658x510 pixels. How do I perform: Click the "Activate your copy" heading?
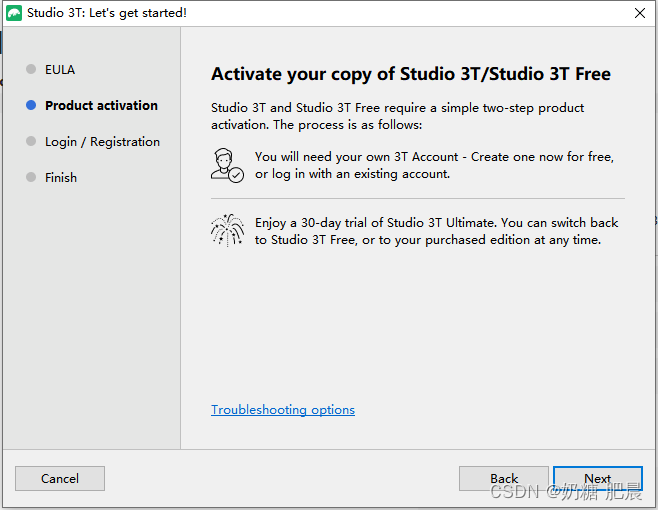(410, 74)
